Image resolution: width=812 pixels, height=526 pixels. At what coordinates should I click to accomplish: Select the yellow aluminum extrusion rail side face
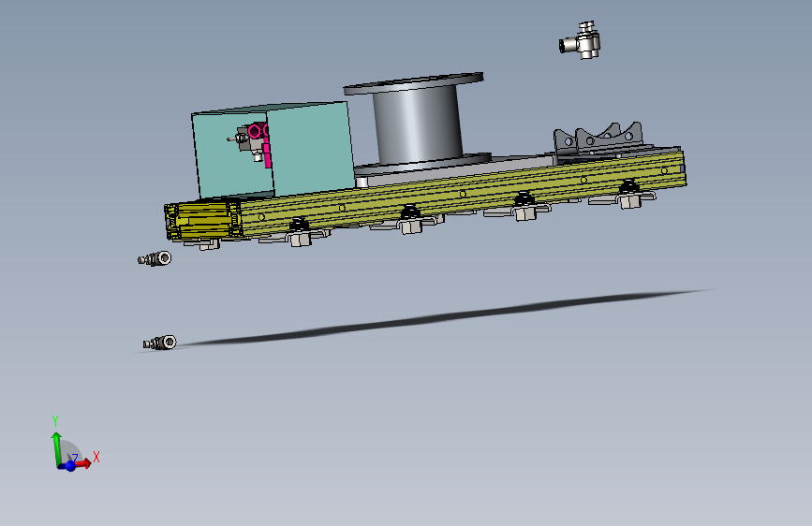coord(464,194)
